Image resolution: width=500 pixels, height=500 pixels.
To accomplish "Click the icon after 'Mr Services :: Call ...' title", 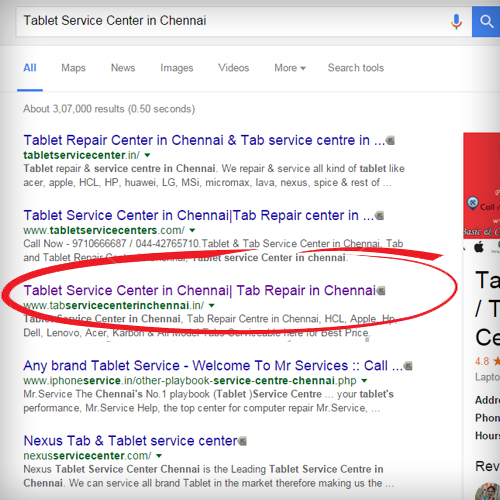I will tap(408, 366).
